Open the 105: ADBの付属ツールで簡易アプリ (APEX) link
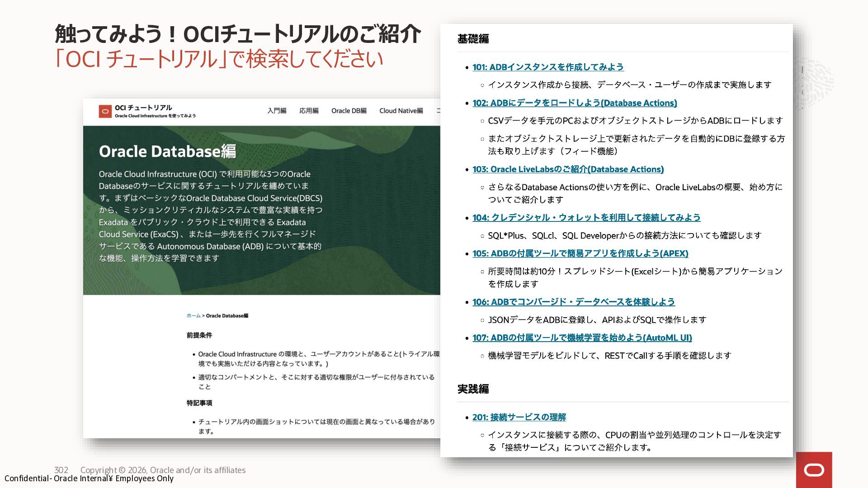Image resolution: width=868 pixels, height=488 pixels. (580, 253)
